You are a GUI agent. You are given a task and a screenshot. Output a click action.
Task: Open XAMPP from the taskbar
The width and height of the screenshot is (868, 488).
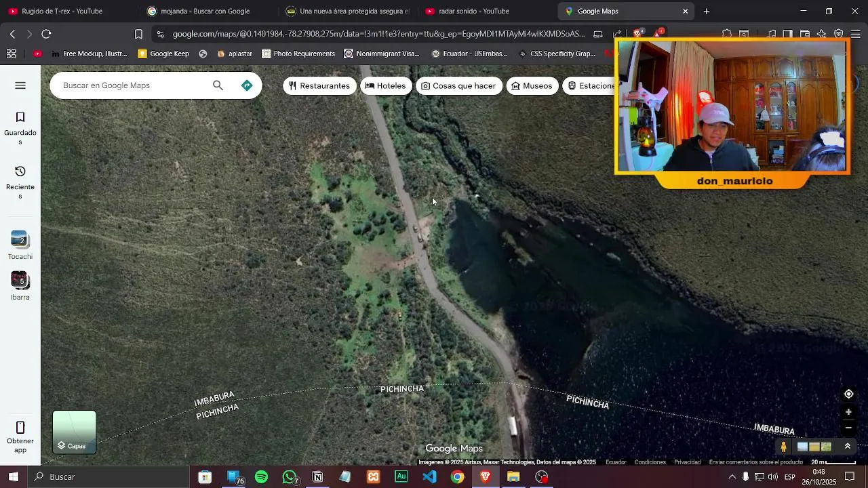374,477
